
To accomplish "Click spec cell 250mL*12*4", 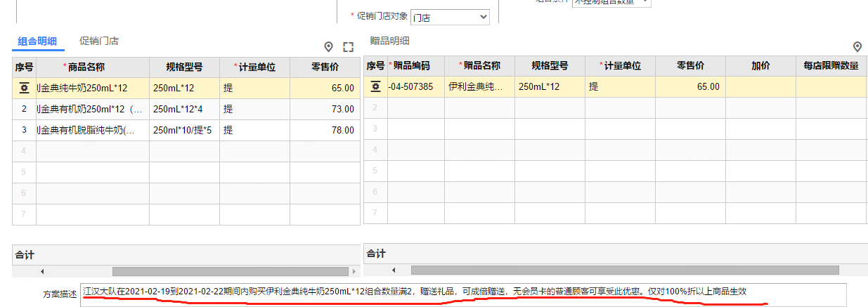I will (184, 110).
